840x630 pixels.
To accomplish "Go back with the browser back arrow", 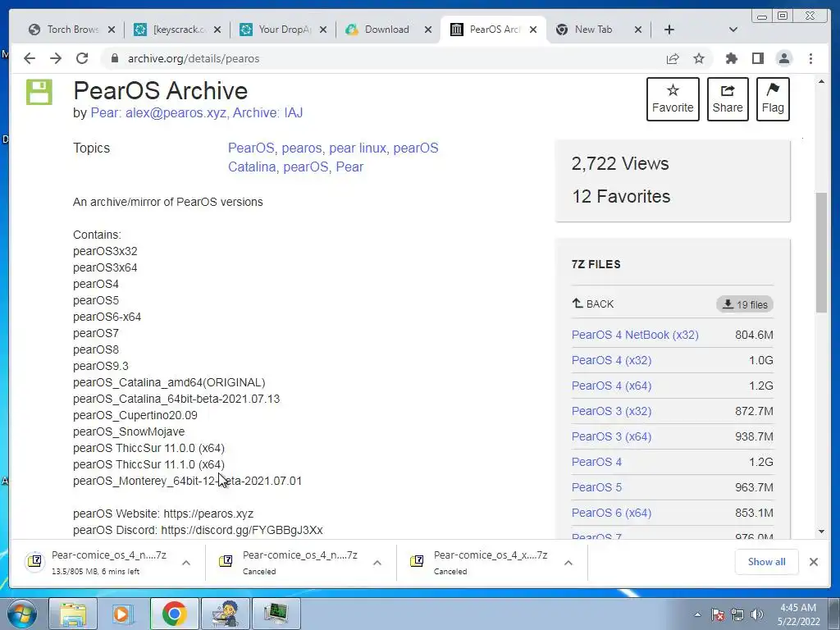I will [30, 58].
